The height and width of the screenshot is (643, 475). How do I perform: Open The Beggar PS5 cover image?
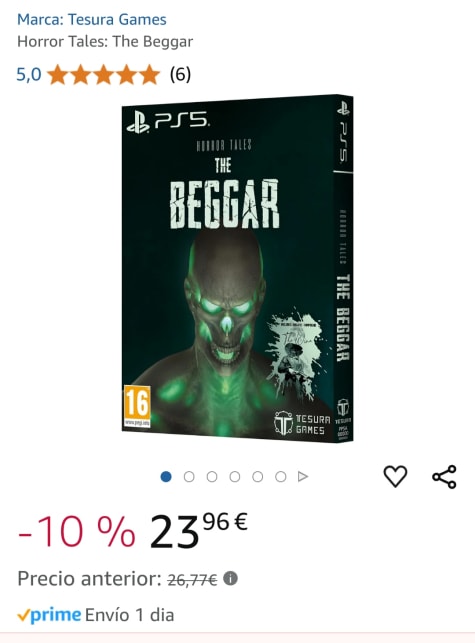coord(238,269)
